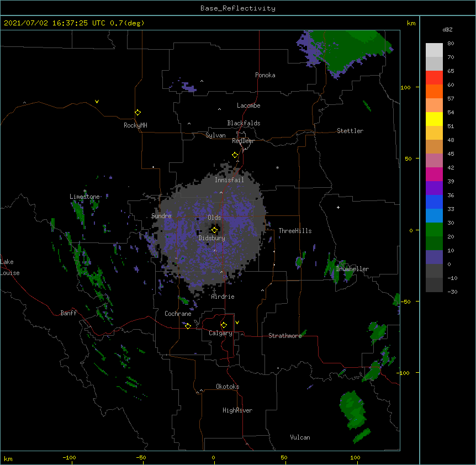Select the 54 dBZ yellow color swatch
Image resolution: width=476 pixels, height=465 pixels.
(x=434, y=119)
